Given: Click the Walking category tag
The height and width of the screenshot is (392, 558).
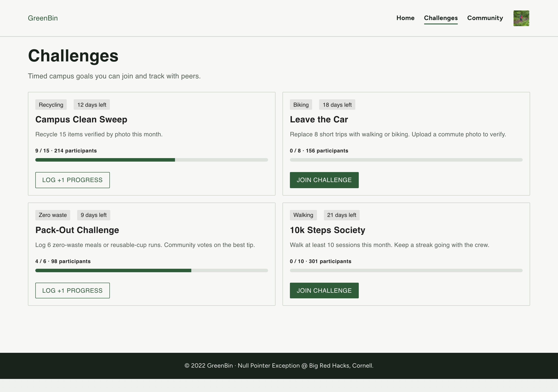Looking at the screenshot, I should (x=303, y=215).
